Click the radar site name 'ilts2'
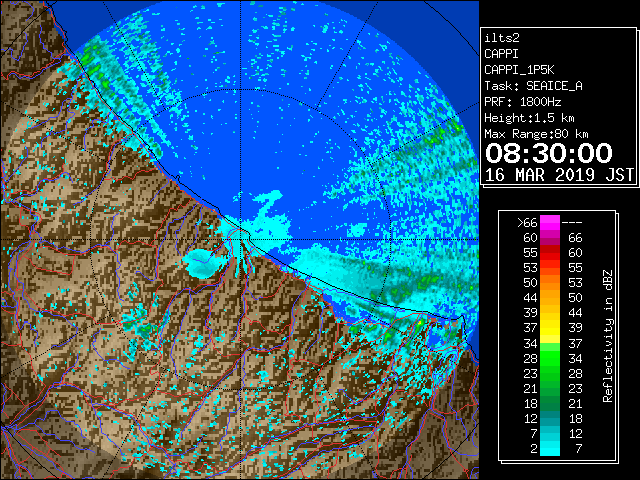This screenshot has height=480, width=640. pos(502,38)
